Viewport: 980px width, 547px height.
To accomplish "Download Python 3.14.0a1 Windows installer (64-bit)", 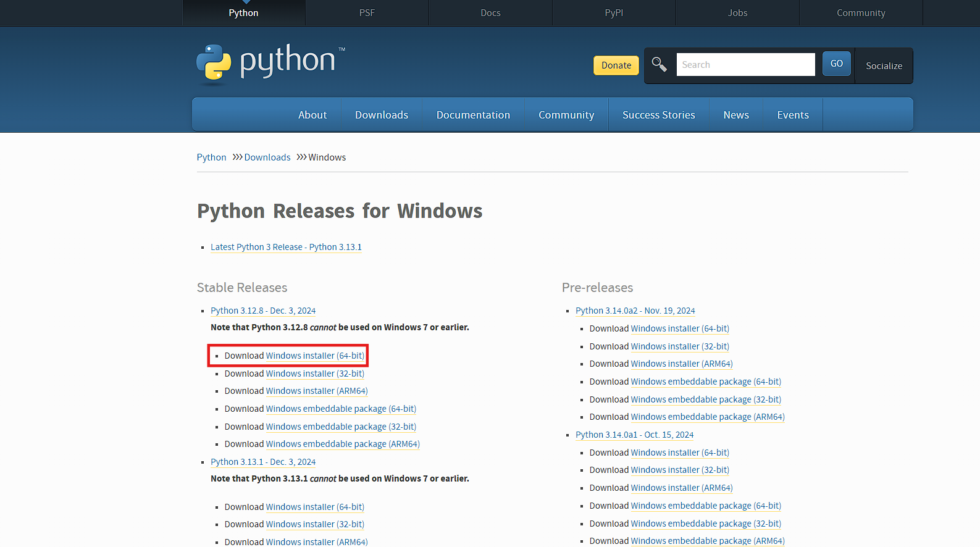I will pos(680,453).
